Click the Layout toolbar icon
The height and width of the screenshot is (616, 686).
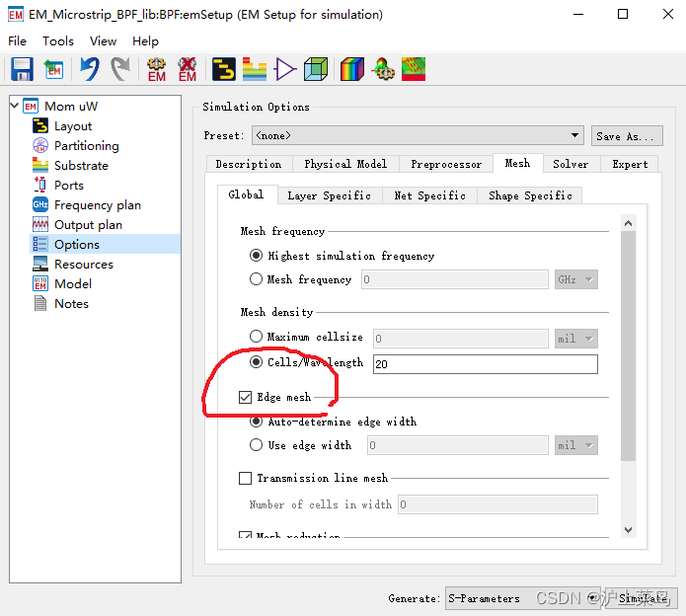pyautogui.click(x=223, y=69)
